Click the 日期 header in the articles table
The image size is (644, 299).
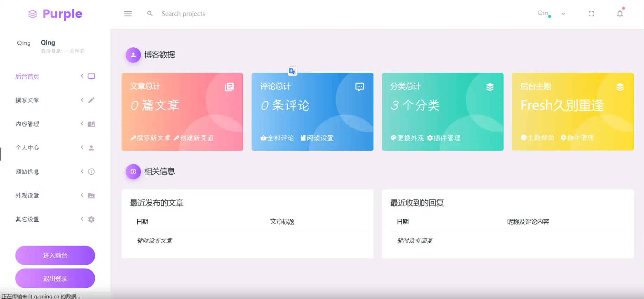coord(143,222)
